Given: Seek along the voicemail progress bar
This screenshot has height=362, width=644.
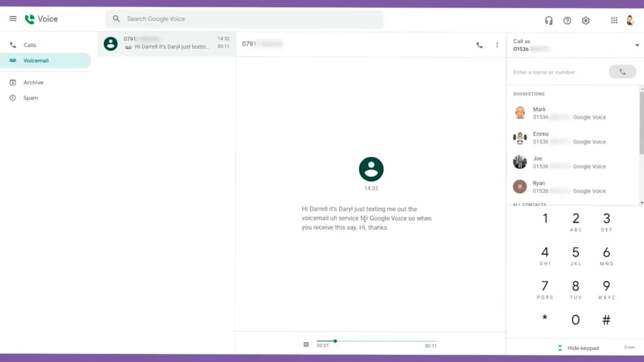Looking at the screenshot, I should click(x=377, y=341).
